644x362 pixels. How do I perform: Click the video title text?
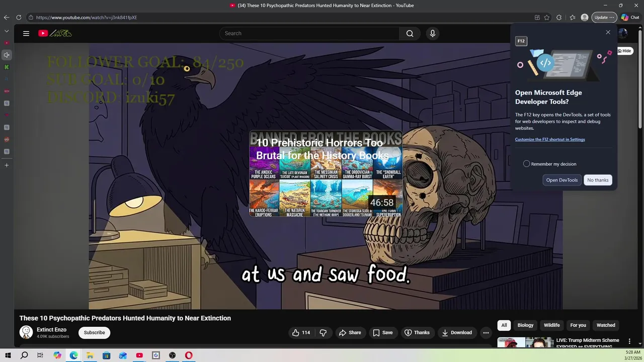click(x=125, y=318)
